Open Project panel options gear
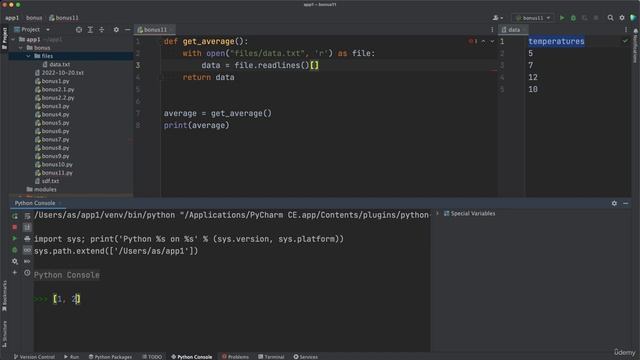Image resolution: width=640 pixels, height=360 pixels. coord(116,30)
